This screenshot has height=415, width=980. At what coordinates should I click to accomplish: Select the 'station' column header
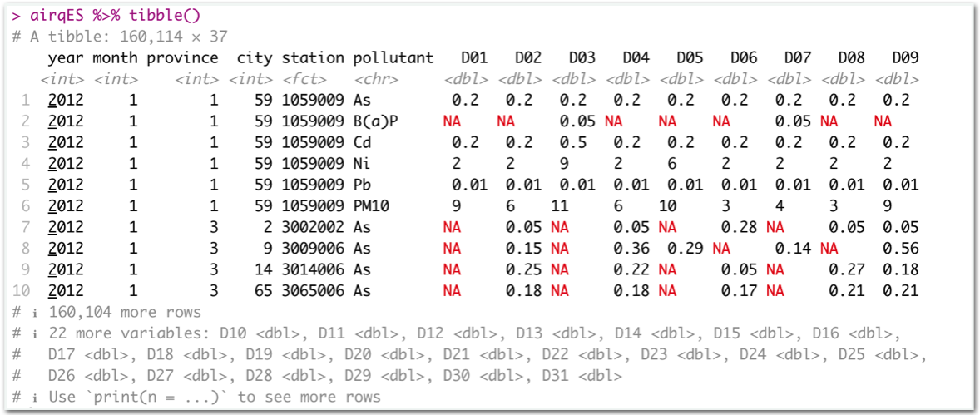tap(313, 58)
